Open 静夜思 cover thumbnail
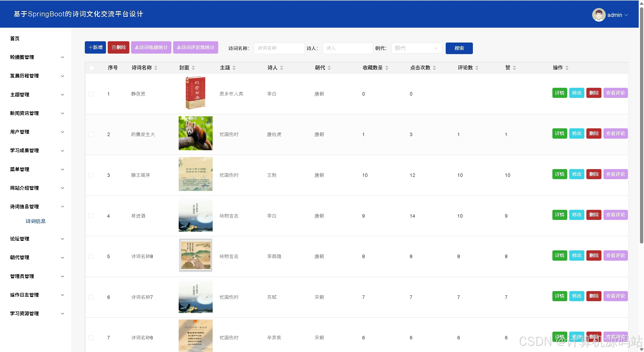 (196, 93)
